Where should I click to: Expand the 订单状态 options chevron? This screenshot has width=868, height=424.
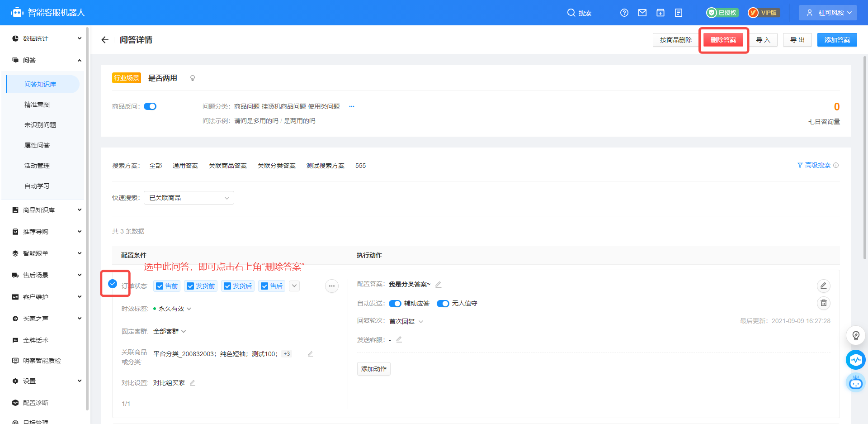tap(294, 286)
